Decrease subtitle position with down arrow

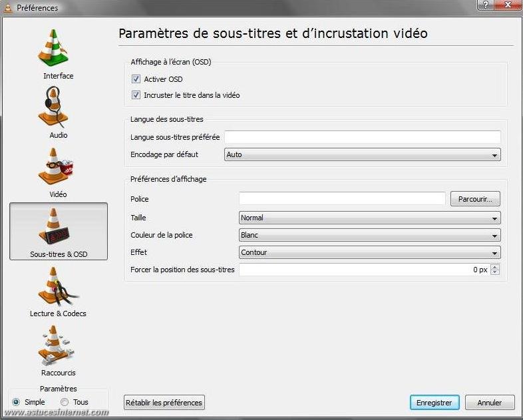pos(495,272)
